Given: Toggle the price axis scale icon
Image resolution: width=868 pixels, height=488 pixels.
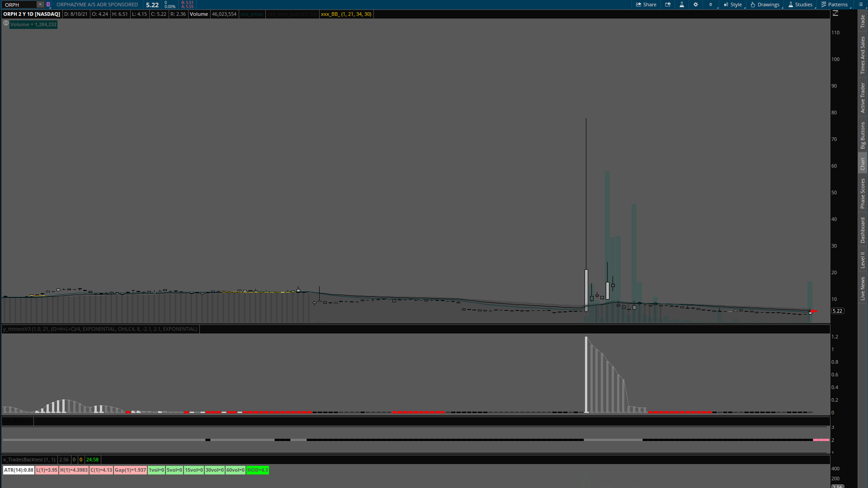Looking at the screenshot, I should point(835,14).
